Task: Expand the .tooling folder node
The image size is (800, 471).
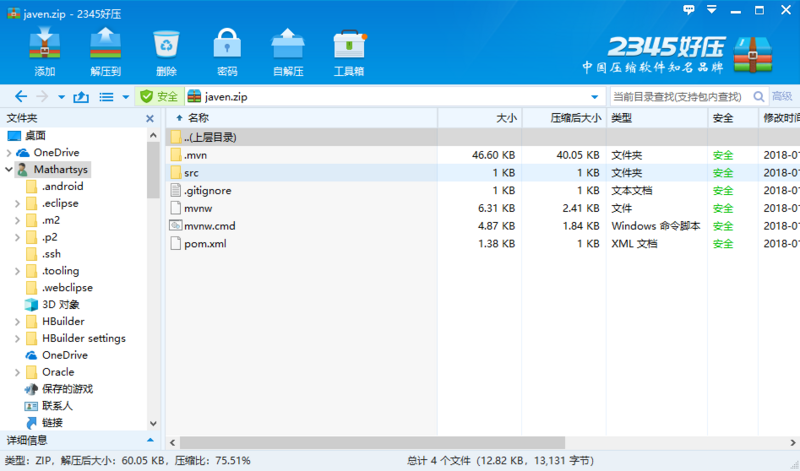Action: (17, 271)
